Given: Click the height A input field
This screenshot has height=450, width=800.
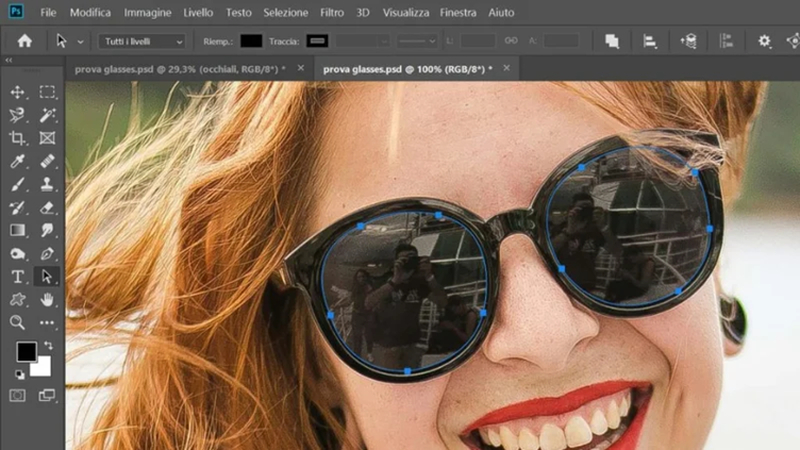Looking at the screenshot, I should 561,41.
